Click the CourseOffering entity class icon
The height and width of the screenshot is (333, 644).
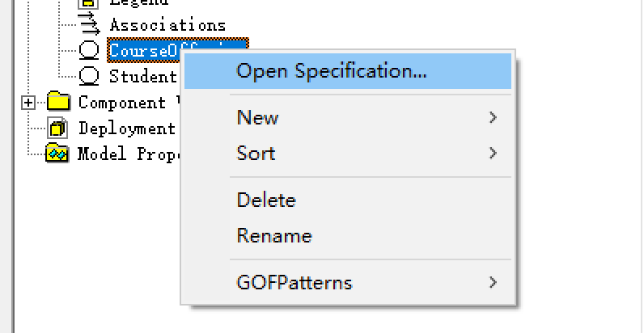pyautogui.click(x=90, y=52)
